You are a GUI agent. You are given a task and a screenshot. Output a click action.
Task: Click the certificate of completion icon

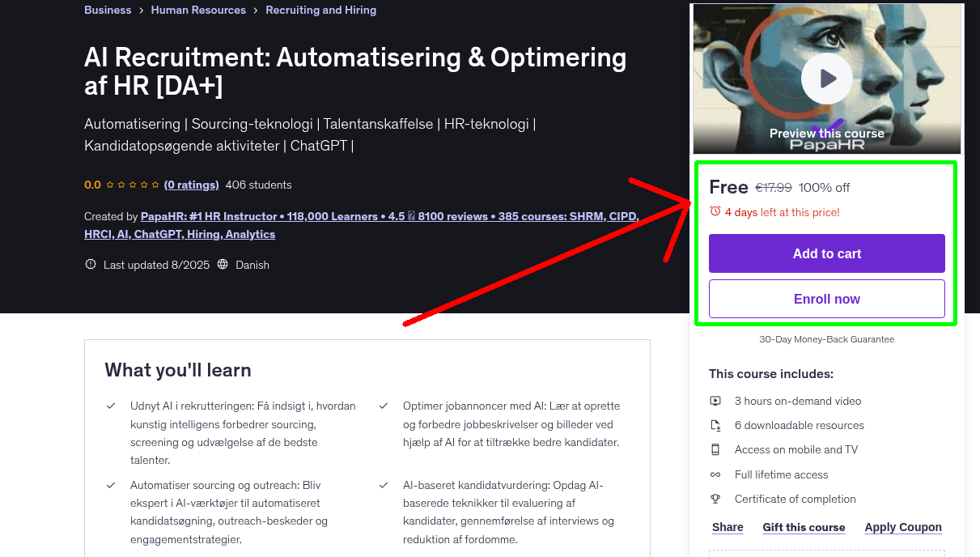point(716,499)
